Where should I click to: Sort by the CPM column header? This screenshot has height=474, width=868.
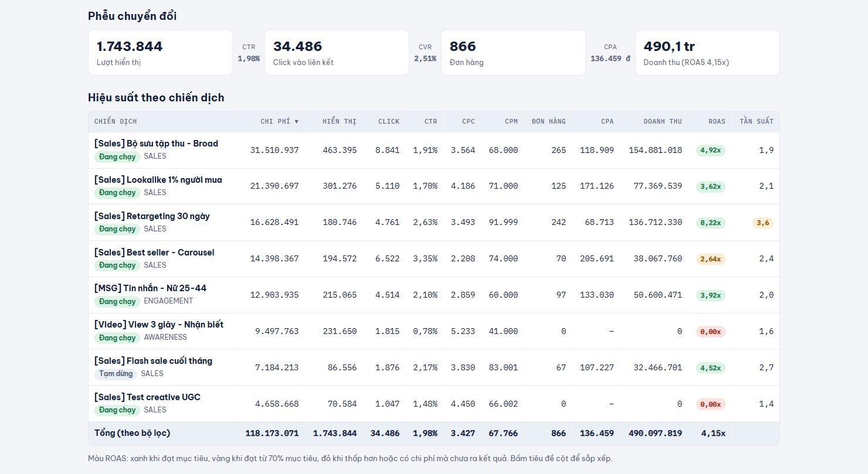(511, 121)
